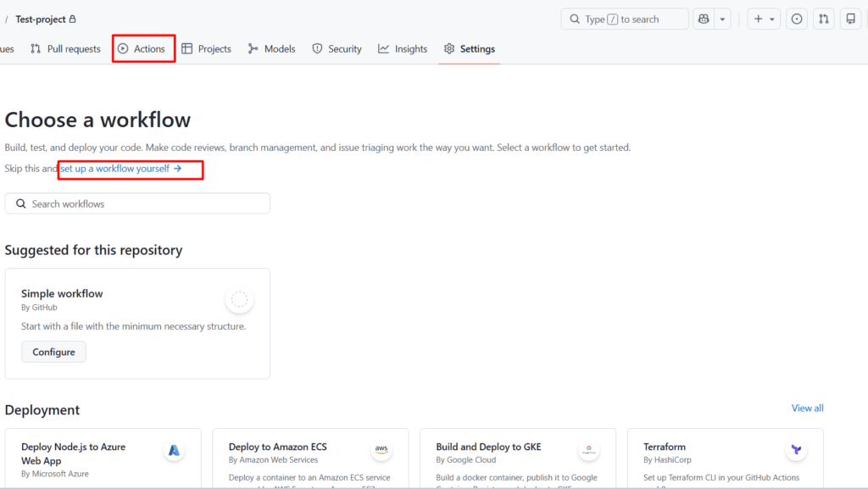Click 'By GitHub' text on Simple workflow
The height and width of the screenshot is (489, 868).
pyautogui.click(x=39, y=308)
